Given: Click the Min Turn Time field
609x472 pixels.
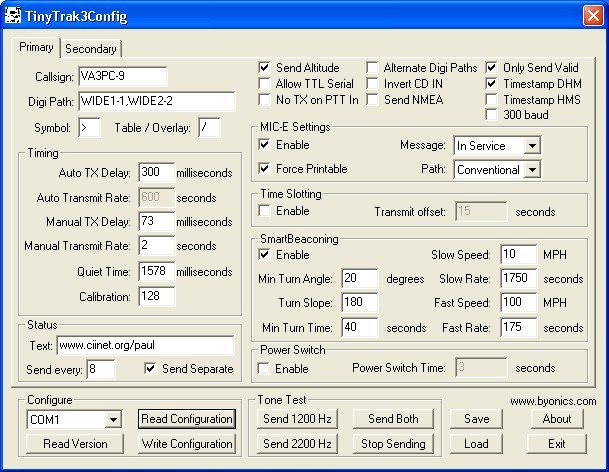Looking at the screenshot, I should point(360,327).
